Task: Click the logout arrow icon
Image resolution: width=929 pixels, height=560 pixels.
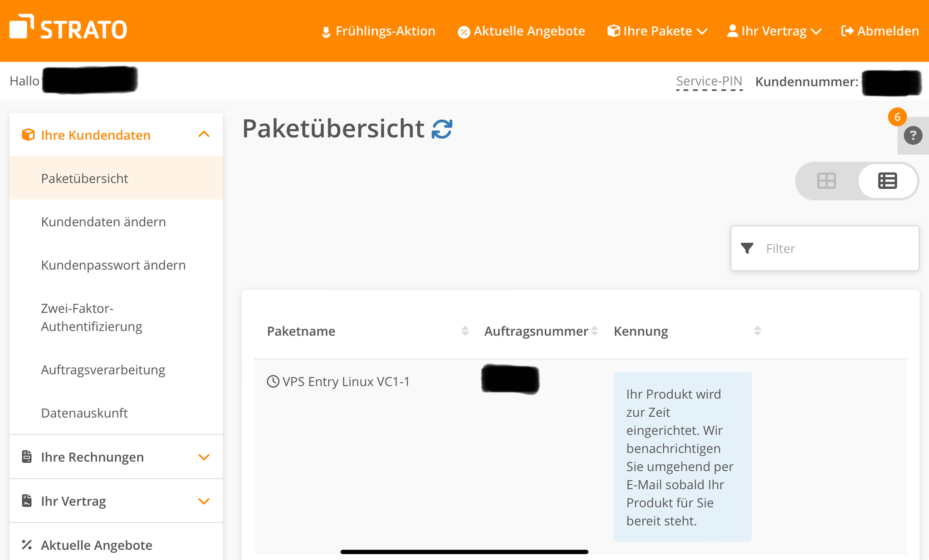Action: click(x=847, y=31)
